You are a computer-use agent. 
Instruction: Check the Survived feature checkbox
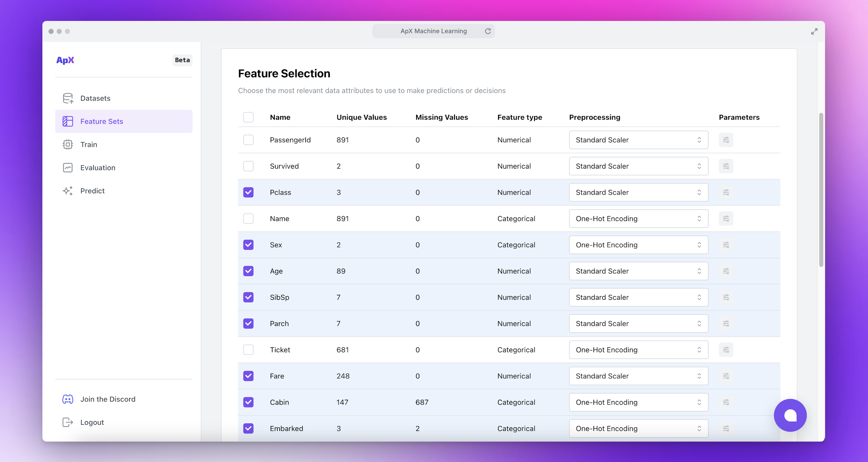click(248, 166)
